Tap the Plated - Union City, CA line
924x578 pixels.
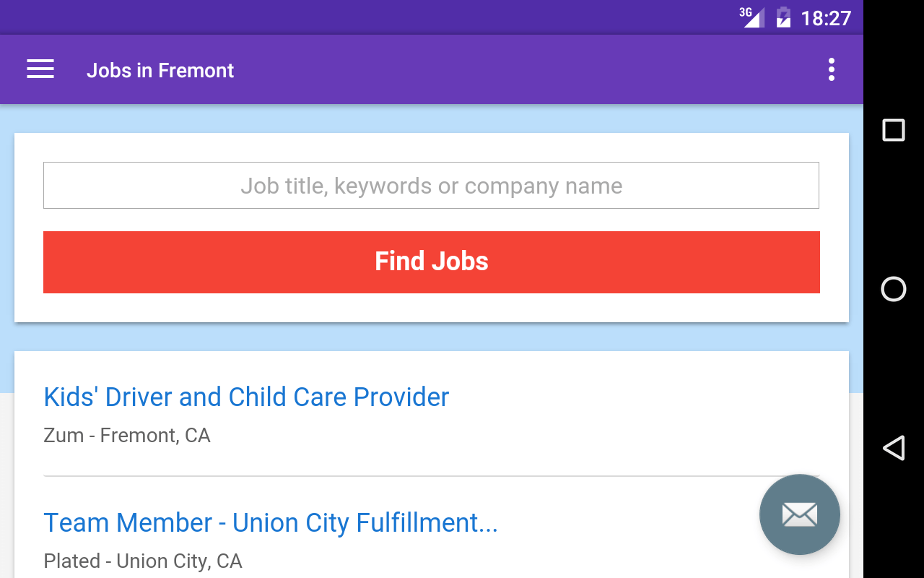pos(143,561)
